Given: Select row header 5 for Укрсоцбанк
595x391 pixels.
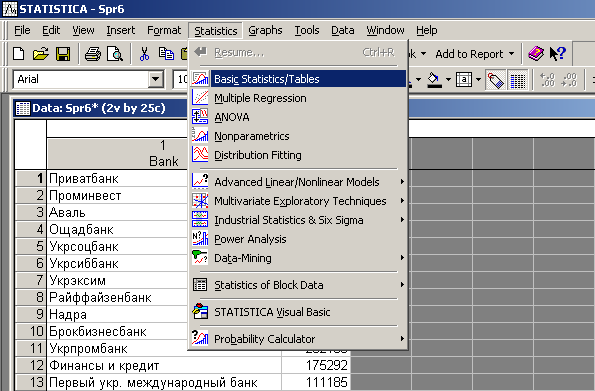Looking at the screenshot, I should [30, 246].
